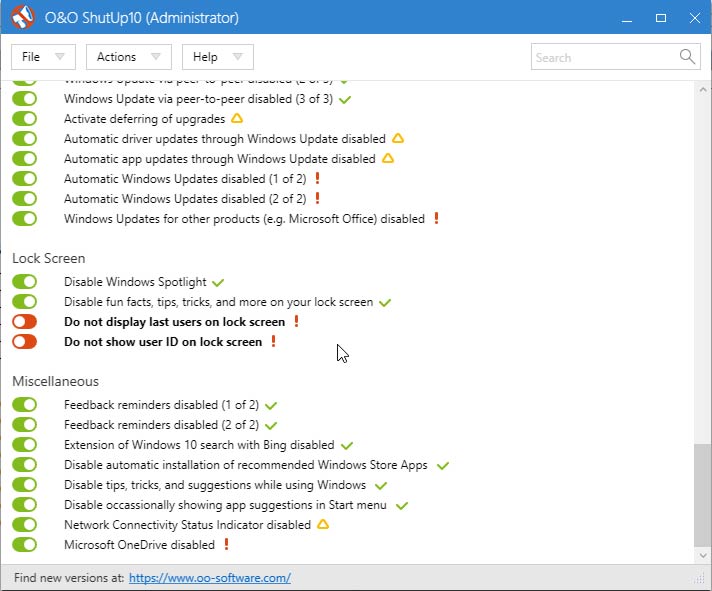Click yellow triangle beside Automatic driver updates
Image resolution: width=712 pixels, height=591 pixels.
pyautogui.click(x=398, y=138)
